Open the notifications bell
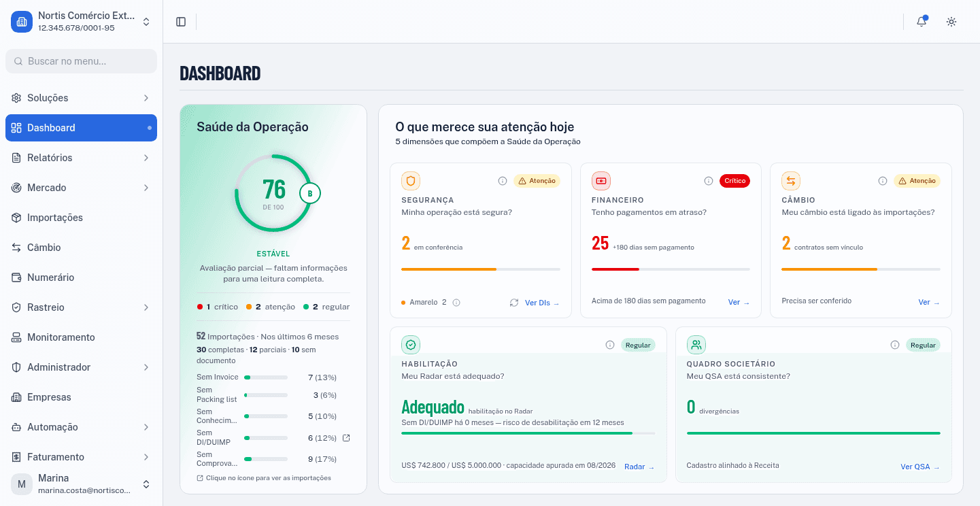The image size is (980, 506). click(922, 22)
